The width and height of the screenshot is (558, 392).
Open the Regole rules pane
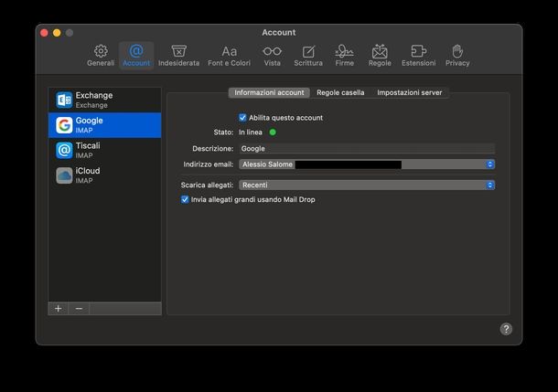[380, 55]
